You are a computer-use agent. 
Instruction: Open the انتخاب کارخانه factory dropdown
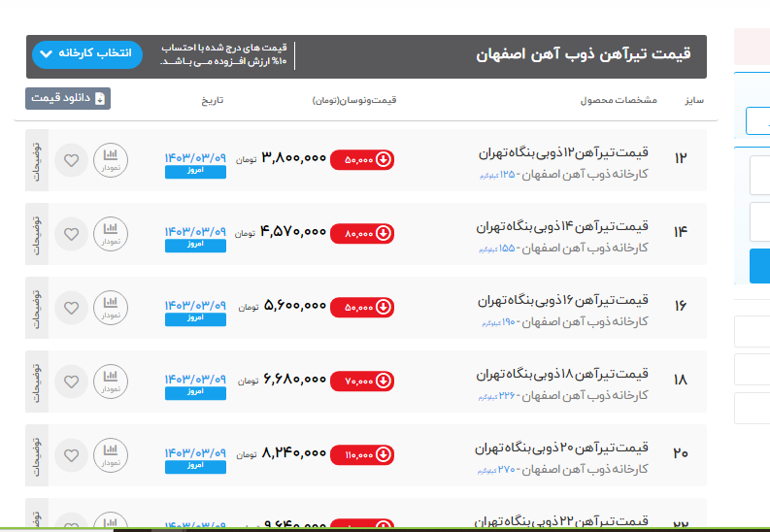coord(87,54)
